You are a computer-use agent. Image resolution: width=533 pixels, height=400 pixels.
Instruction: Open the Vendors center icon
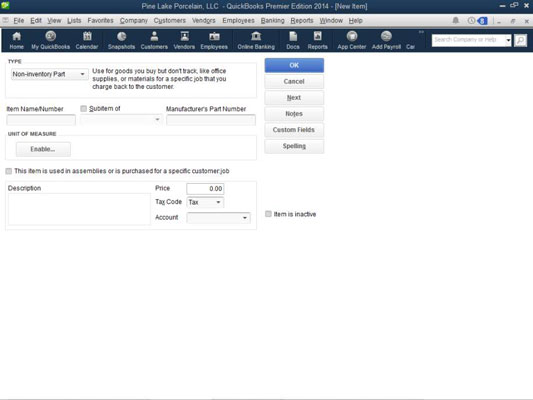pyautogui.click(x=184, y=40)
